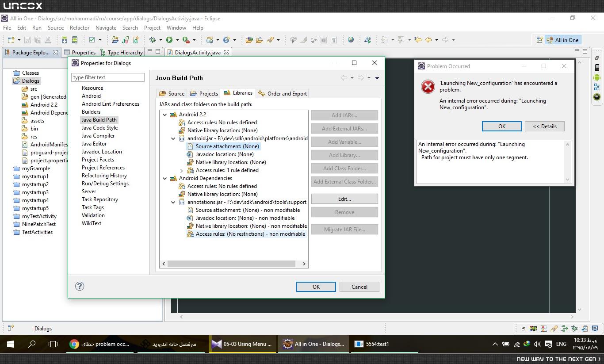Click the Debug bug icon in toolbar
This screenshot has height=364, width=604.
153,40
